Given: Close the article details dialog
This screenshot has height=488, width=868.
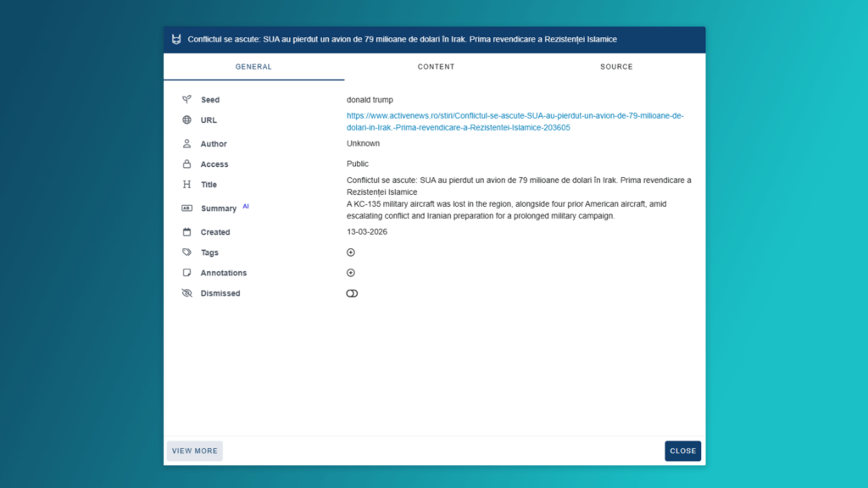Looking at the screenshot, I should pos(682,451).
